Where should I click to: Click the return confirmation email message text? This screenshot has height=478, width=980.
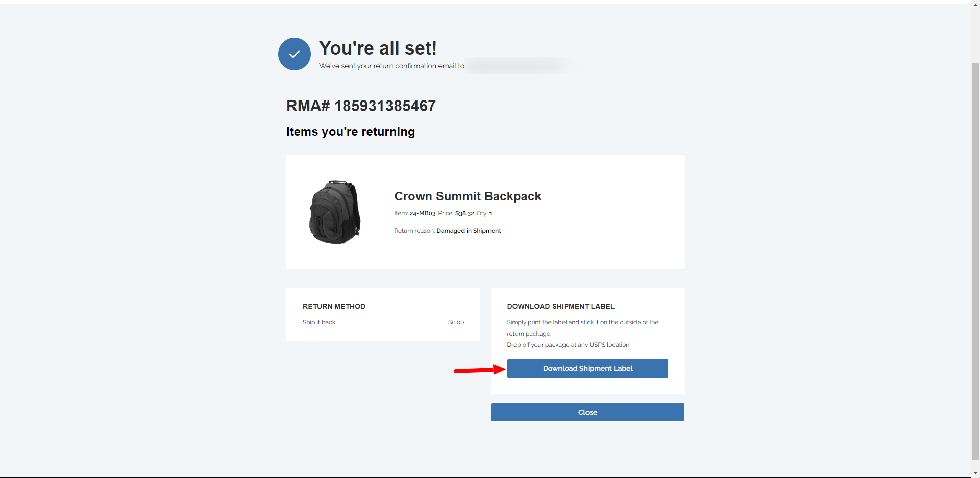click(x=391, y=66)
